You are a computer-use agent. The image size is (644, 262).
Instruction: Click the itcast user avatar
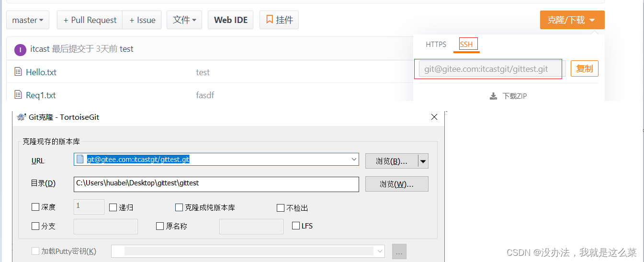tap(20, 49)
